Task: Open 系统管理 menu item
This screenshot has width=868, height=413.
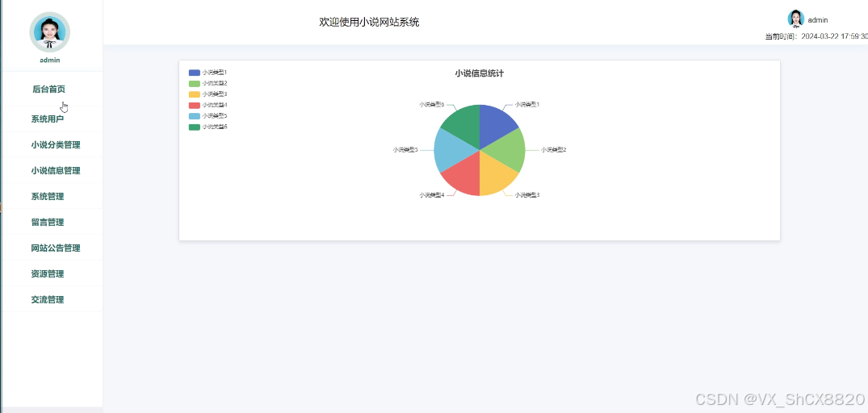Action: click(47, 196)
